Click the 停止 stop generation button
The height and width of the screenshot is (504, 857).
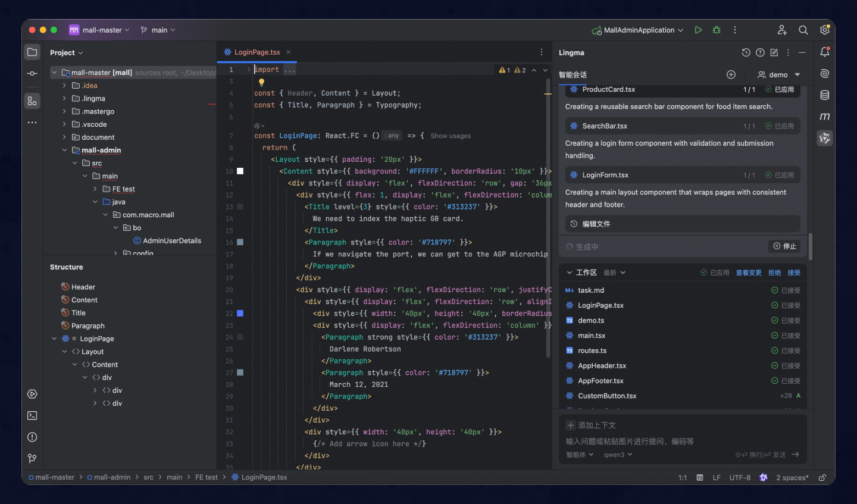click(x=784, y=246)
